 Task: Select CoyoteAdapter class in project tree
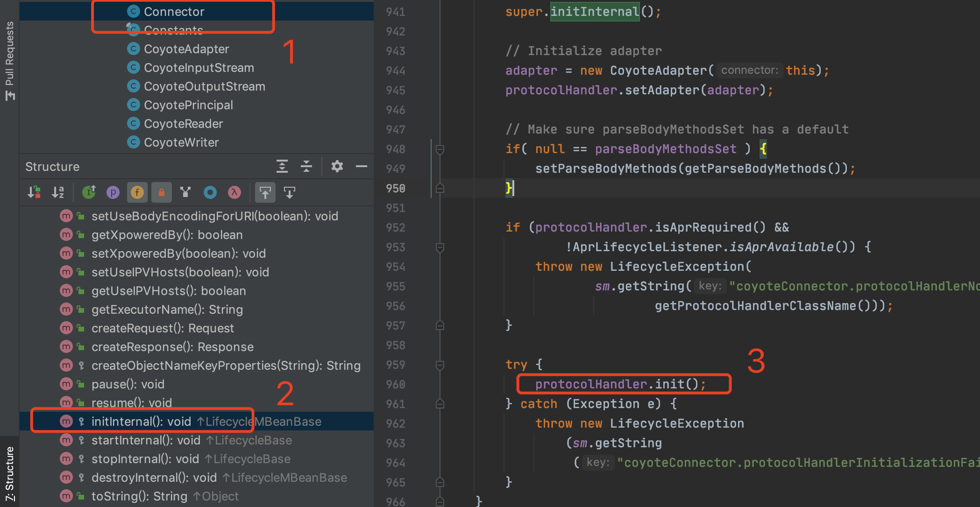pyautogui.click(x=186, y=49)
